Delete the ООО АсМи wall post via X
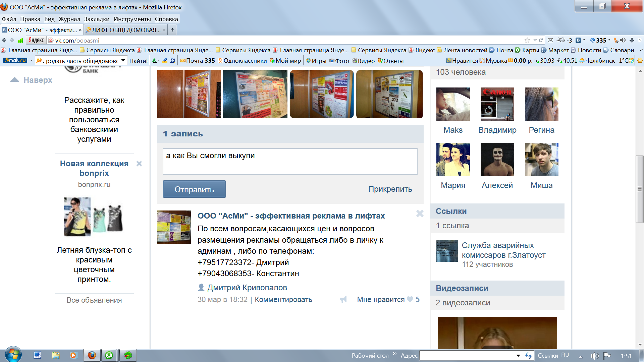 click(420, 214)
